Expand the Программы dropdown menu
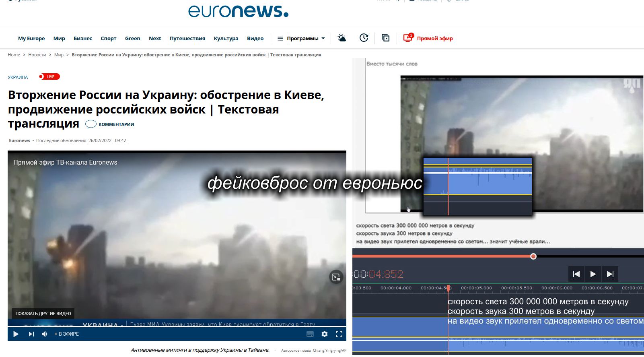Viewport: 644px width, 357px height. [x=301, y=39]
